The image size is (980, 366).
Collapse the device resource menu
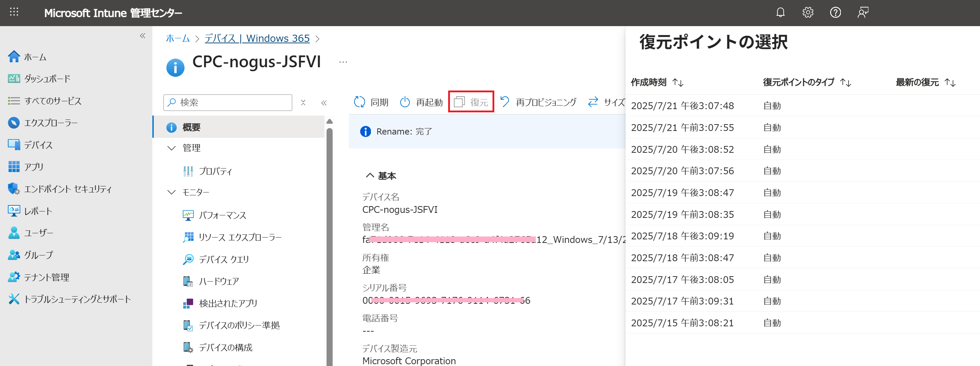(x=324, y=103)
